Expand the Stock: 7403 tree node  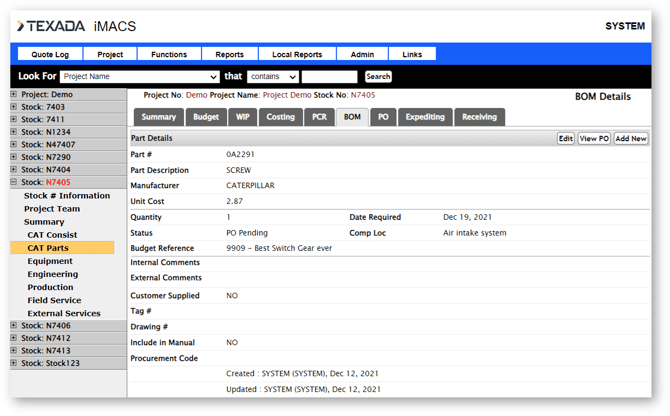[x=14, y=107]
